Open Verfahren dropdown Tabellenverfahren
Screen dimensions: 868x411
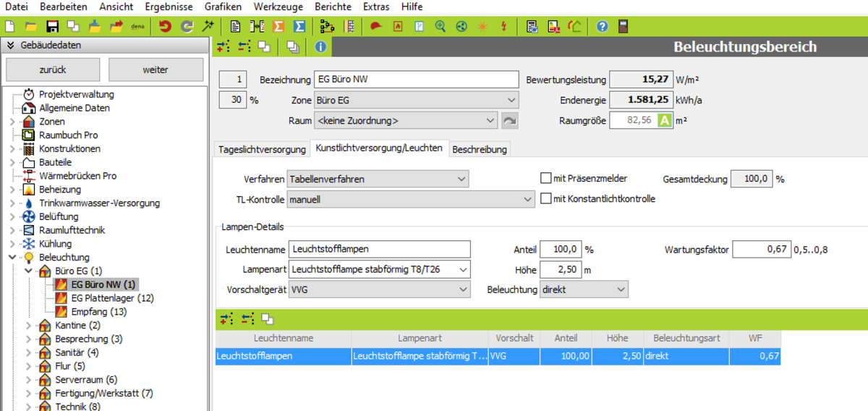click(x=378, y=178)
